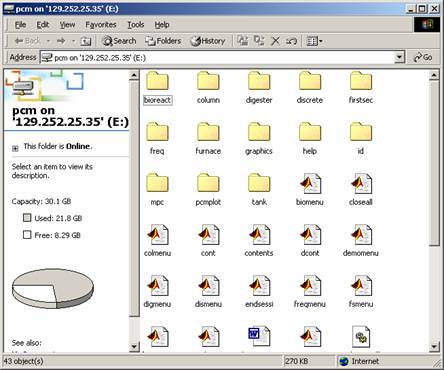444x370 pixels.
Task: Click the Free space legend swatch
Action: 27,235
